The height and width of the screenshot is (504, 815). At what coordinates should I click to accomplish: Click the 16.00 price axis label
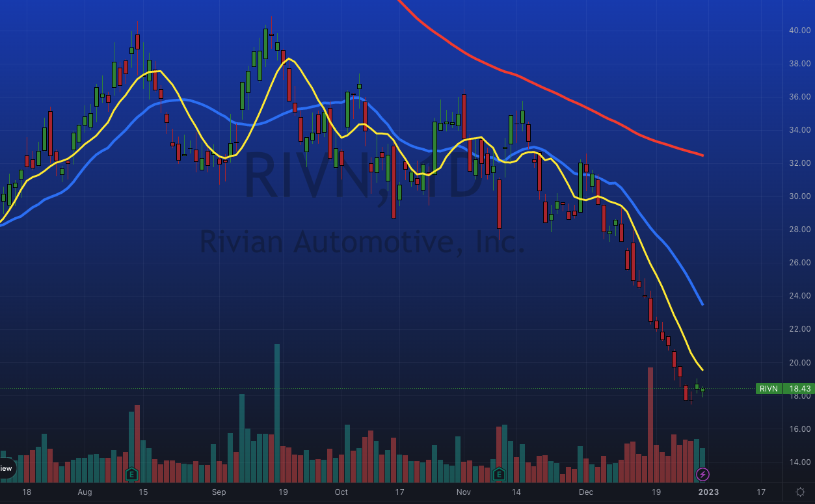(x=799, y=429)
